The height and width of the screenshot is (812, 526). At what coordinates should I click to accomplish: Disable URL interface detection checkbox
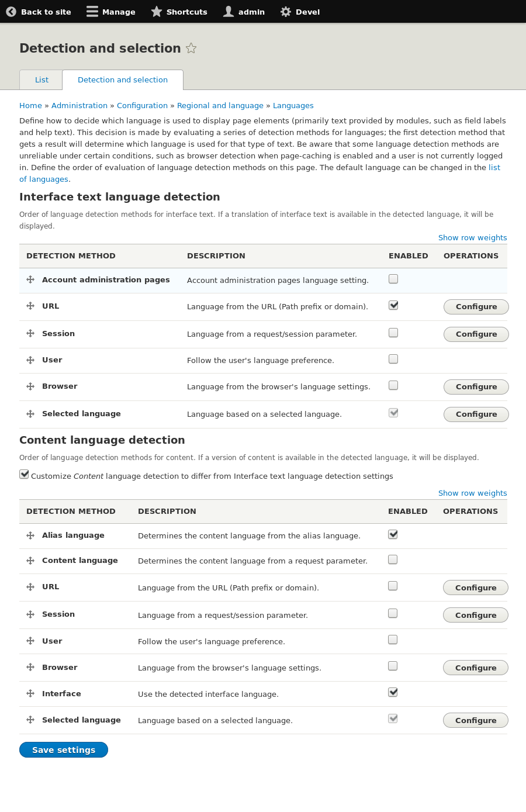pos(393,305)
